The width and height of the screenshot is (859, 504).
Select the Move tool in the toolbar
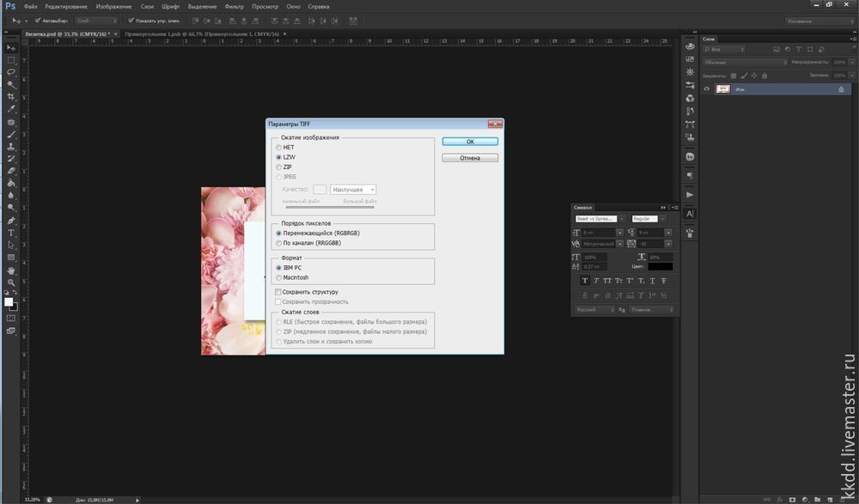pos(11,48)
